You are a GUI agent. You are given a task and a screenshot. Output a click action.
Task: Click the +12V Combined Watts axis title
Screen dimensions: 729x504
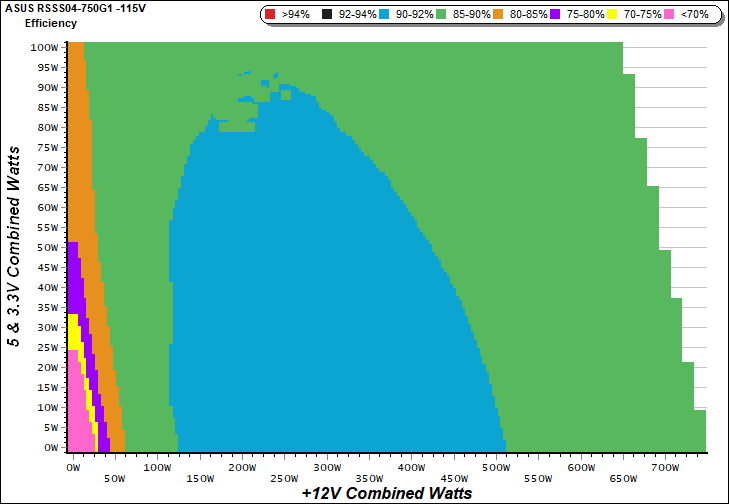[x=386, y=493]
